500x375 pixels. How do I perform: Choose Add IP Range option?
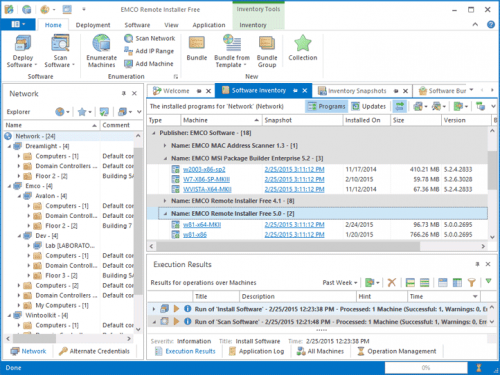tap(149, 51)
